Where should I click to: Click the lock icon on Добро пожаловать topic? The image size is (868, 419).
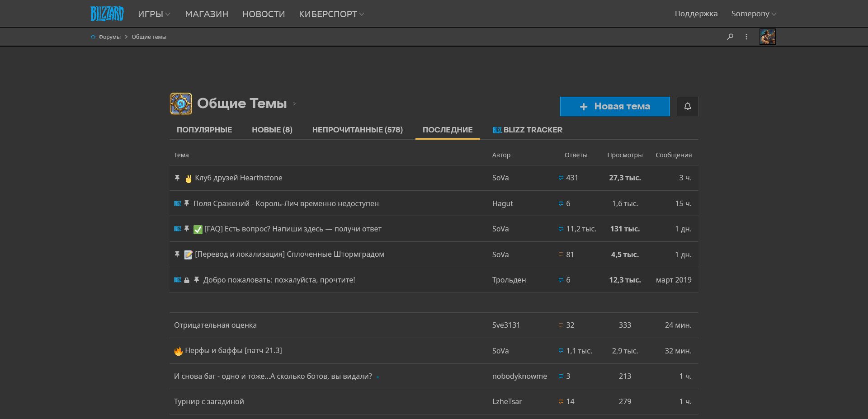[x=187, y=280]
